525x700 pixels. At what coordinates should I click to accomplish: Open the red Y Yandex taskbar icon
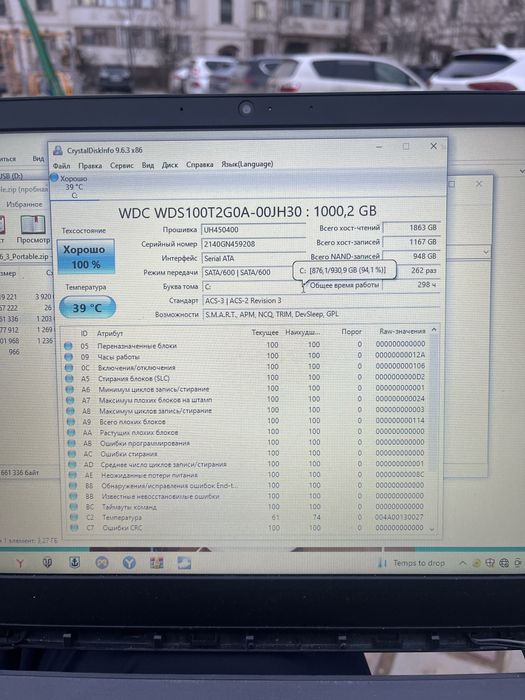click(20, 563)
